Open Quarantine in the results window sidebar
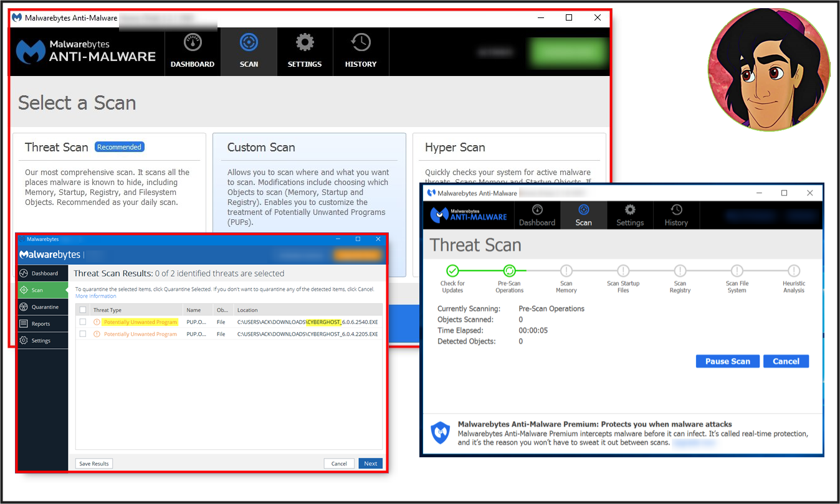Viewport: 840px width, 504px height. click(43, 307)
